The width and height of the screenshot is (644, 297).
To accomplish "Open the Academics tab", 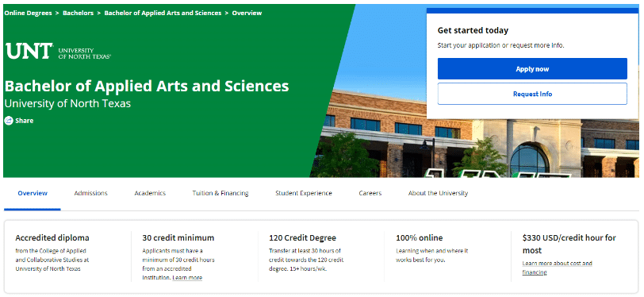I will point(150,193).
